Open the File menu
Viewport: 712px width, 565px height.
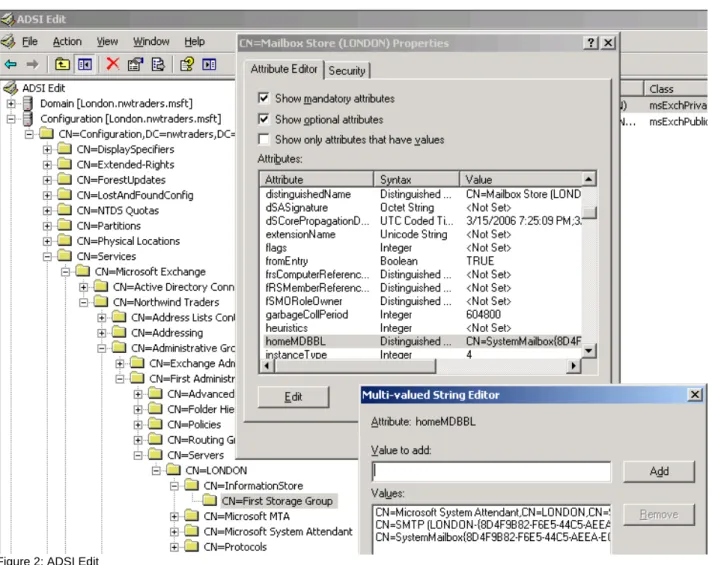click(30, 41)
